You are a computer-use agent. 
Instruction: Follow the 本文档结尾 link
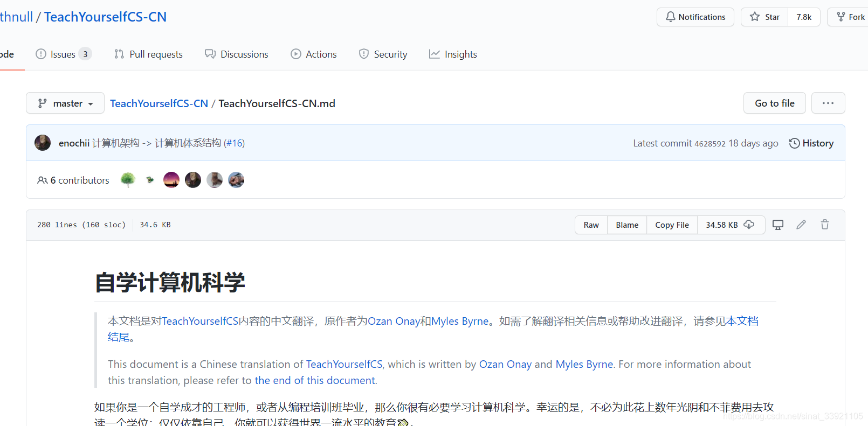742,321
